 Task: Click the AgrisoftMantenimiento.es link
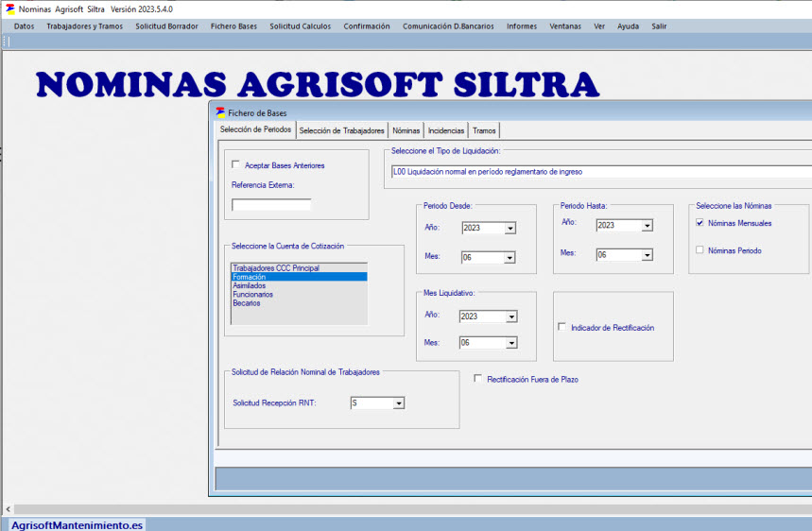78,524
